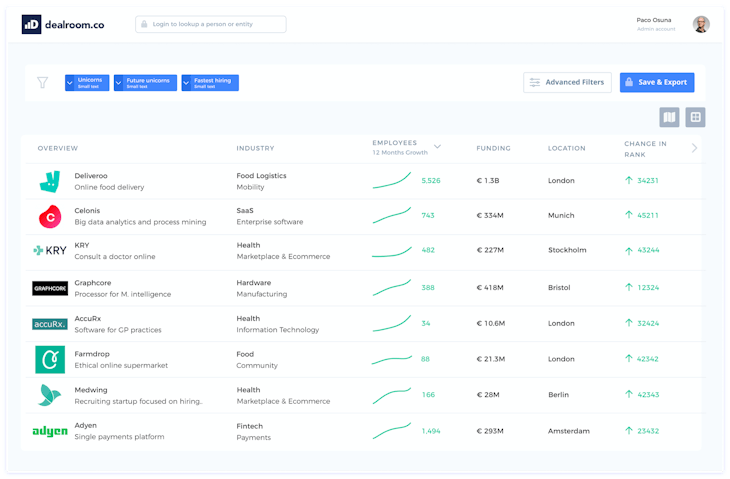Screen dimensions: 730x479
Task: Open the Graphcore logo
Action: tap(50, 289)
